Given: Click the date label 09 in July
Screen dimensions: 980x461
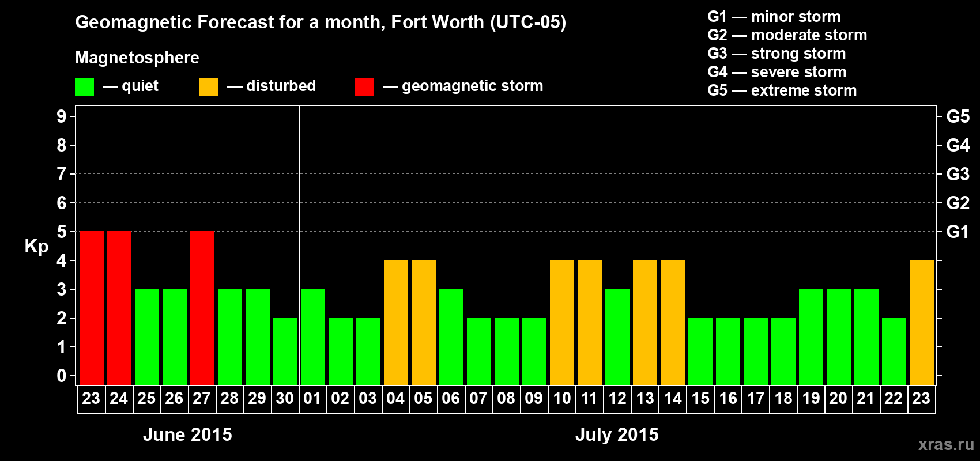Looking at the screenshot, I should click(x=534, y=398).
